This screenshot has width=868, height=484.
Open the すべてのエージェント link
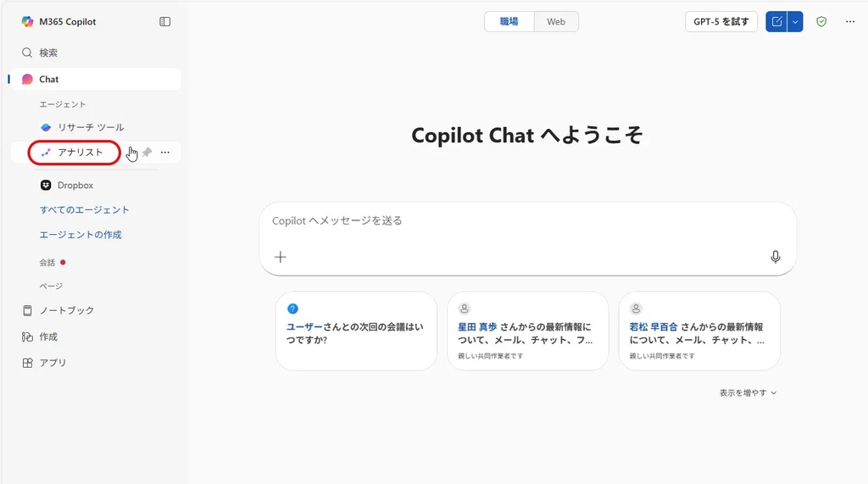tap(84, 209)
